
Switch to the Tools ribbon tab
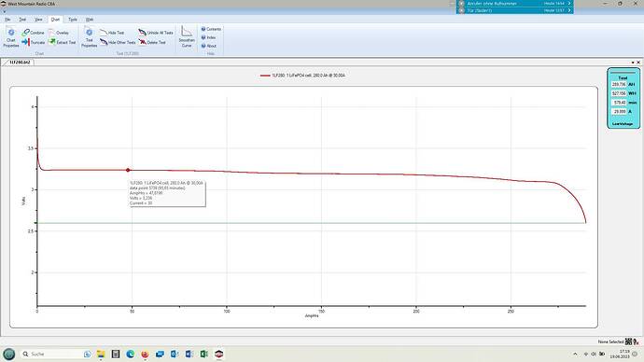[73, 20]
